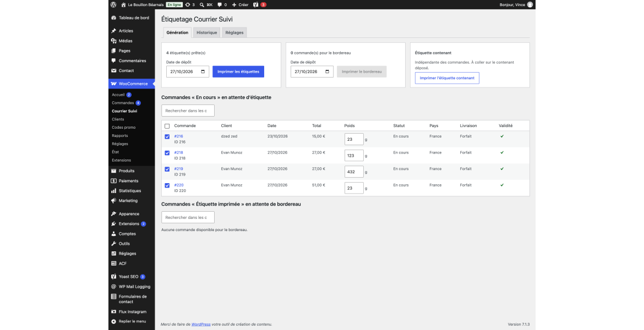This screenshot has height=330, width=644.
Task: Open the search icon in admin bar
Action: coord(201,4)
